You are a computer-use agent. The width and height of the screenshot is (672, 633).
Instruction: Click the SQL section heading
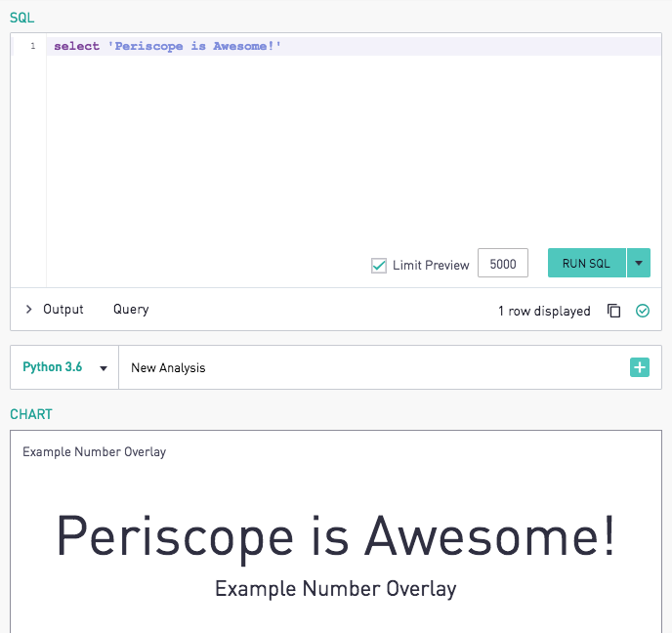(21, 18)
